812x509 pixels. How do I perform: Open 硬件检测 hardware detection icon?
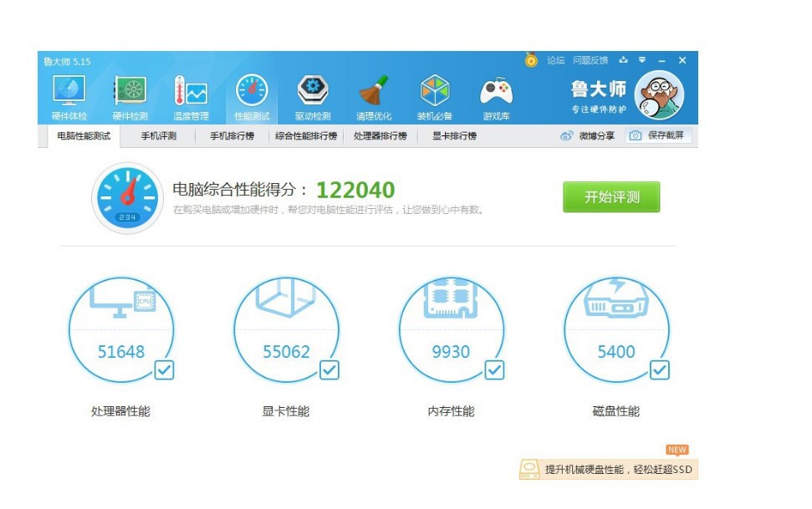pyautogui.click(x=130, y=97)
